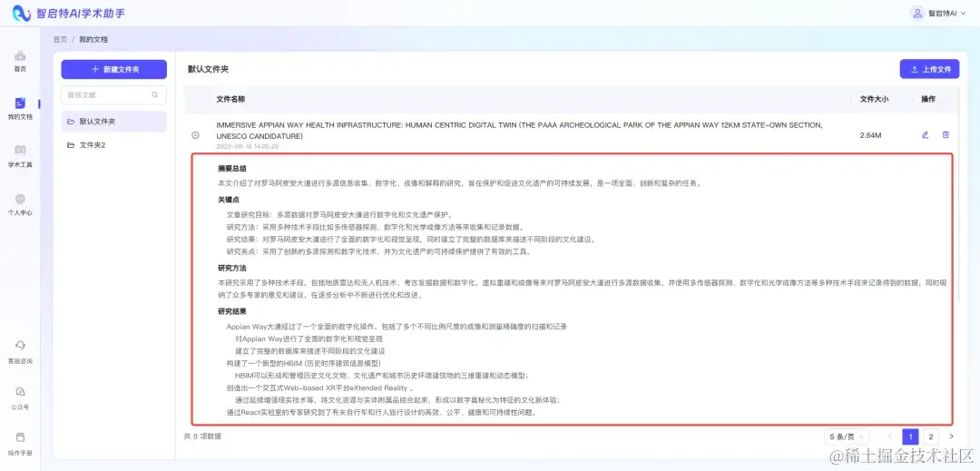Select page 1 in pagination
The height and width of the screenshot is (471, 980).
point(910,437)
